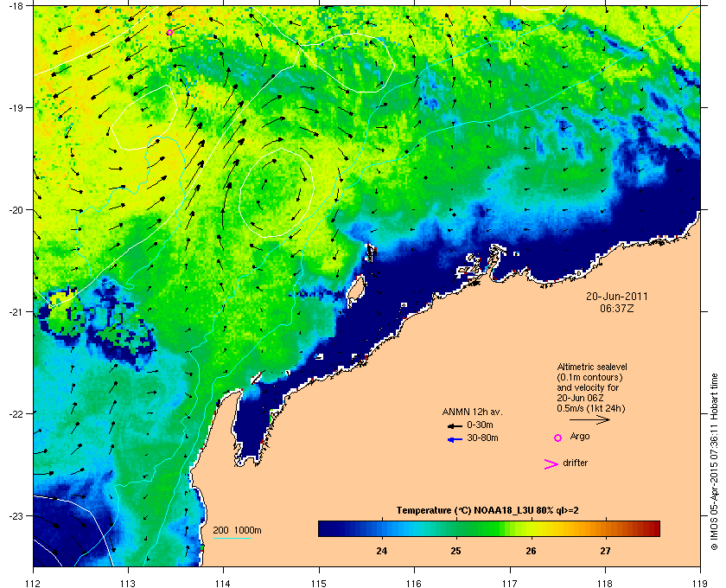Click the longitude axis label 117
The width and height of the screenshot is (726, 588).
pos(510,584)
